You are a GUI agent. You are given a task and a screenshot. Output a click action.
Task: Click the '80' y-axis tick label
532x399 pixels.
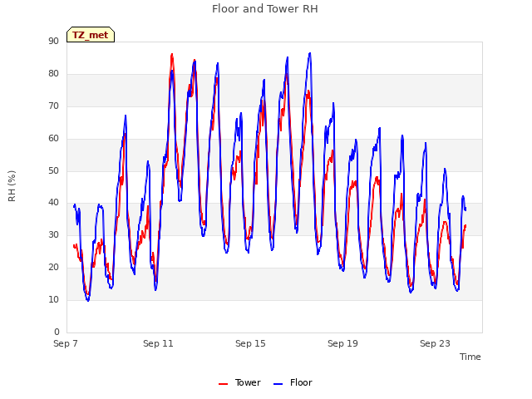pyautogui.click(x=53, y=73)
